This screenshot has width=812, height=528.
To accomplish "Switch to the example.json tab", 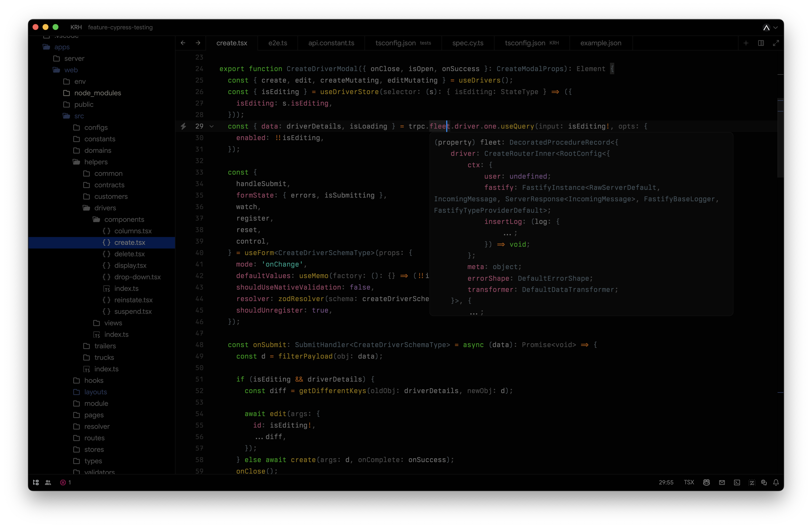I will click(600, 43).
